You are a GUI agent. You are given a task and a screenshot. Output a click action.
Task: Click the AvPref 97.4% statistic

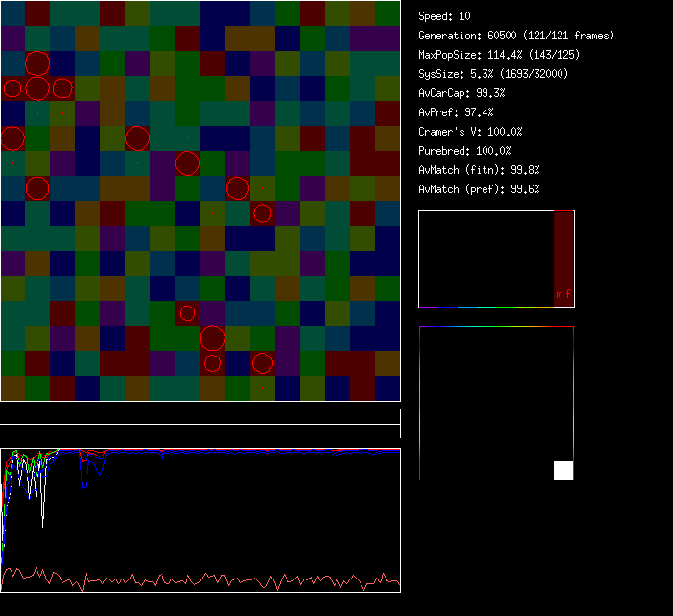click(x=456, y=112)
